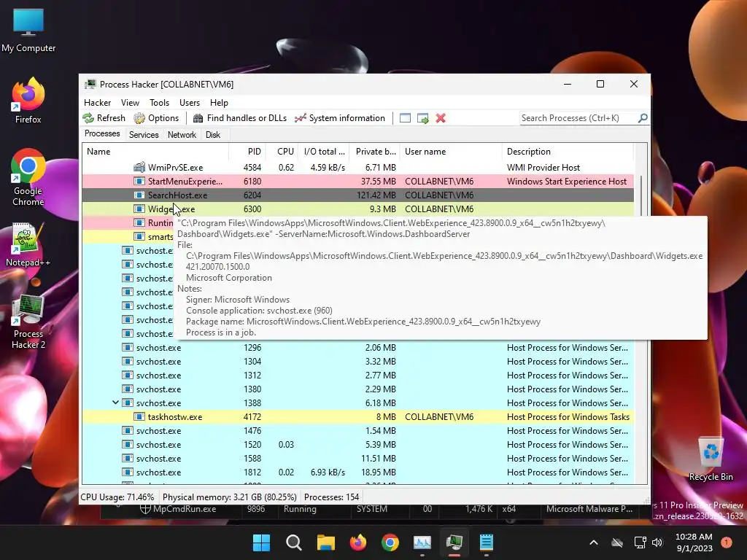Click Windows Start Experience Host description

point(566,181)
